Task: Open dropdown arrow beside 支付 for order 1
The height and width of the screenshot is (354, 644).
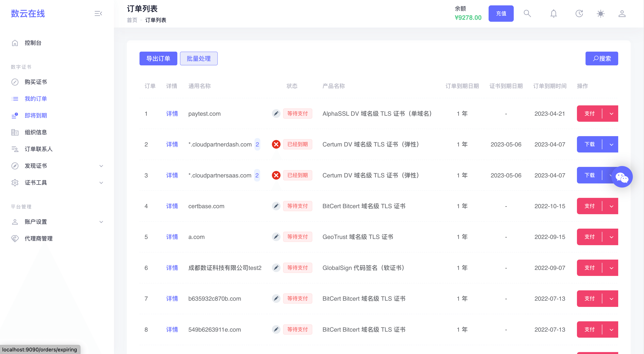Action: pyautogui.click(x=611, y=114)
